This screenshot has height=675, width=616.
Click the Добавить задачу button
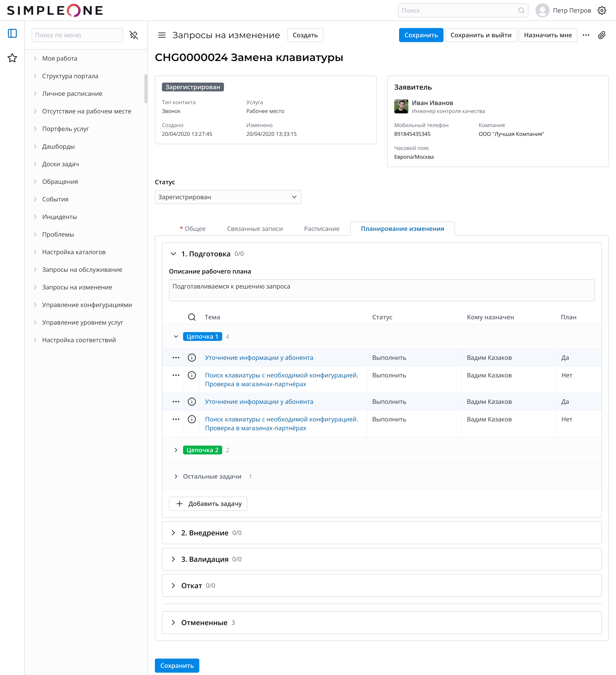point(208,504)
